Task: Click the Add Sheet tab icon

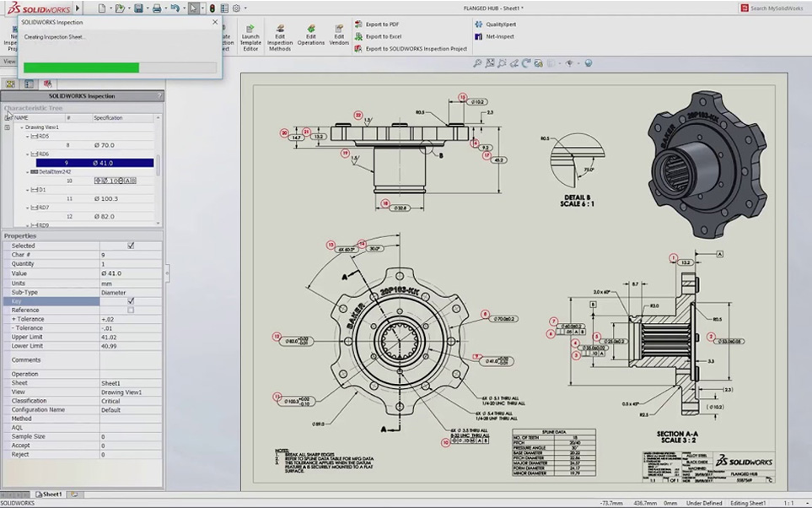Action: pyautogui.click(x=74, y=494)
